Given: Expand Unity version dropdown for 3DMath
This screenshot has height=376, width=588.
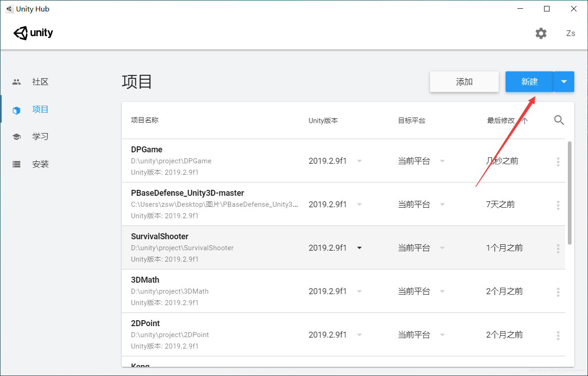Looking at the screenshot, I should tap(359, 291).
